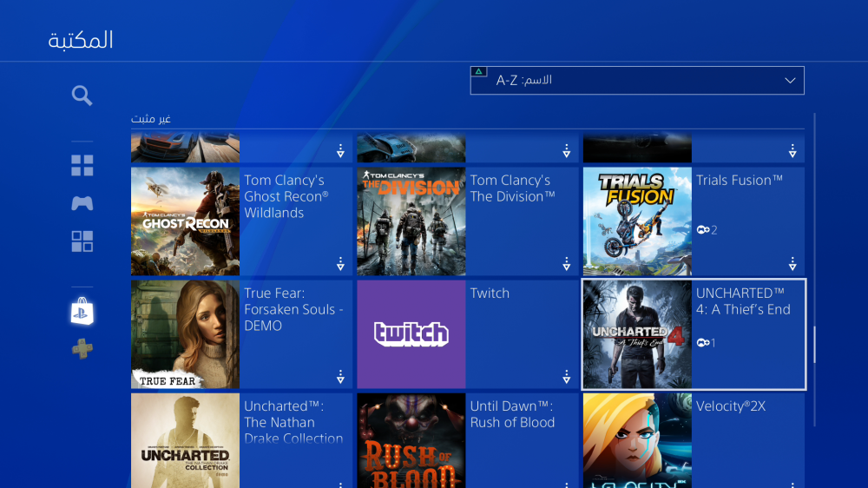Select the Velocity 2X game cover
This screenshot has width=868, height=488.
coord(637,440)
